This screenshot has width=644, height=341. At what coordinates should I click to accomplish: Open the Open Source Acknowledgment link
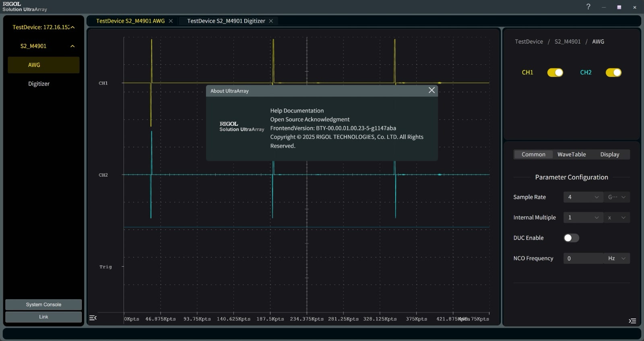click(x=310, y=119)
